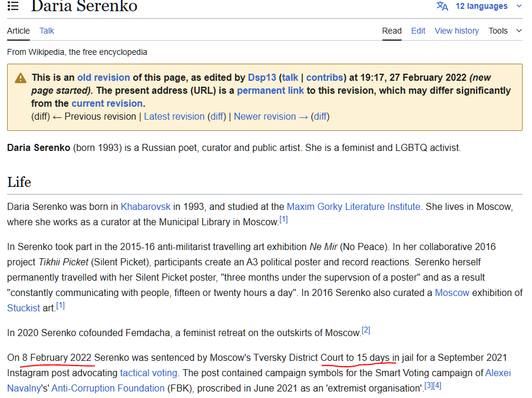Click the italic 'Ne Mir' text

pyautogui.click(x=323, y=246)
